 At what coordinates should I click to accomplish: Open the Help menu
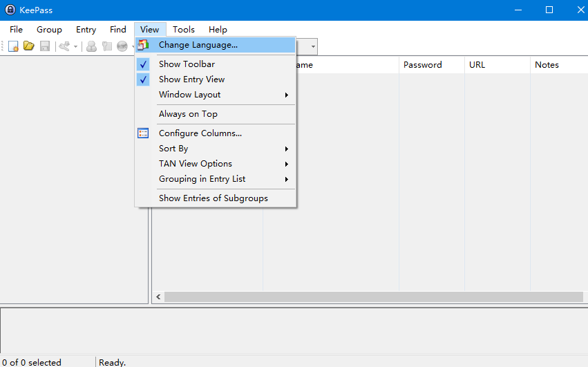coord(218,29)
